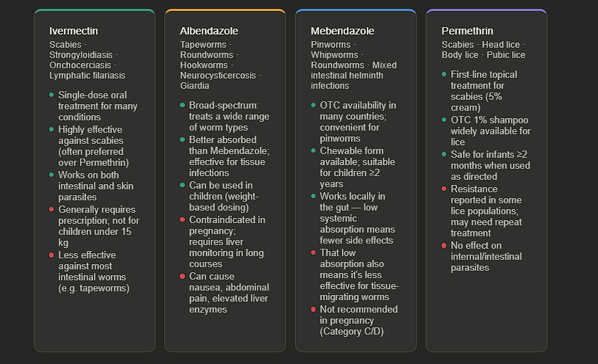Click red dot beside 'Generally requires prescription'

(x=51, y=209)
